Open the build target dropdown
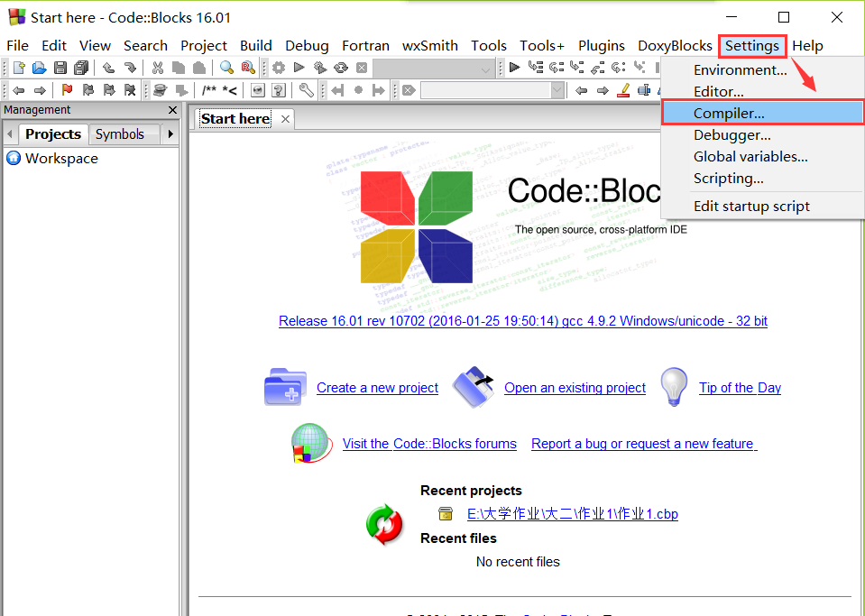Screen dimensions: 865x616 coord(485,69)
